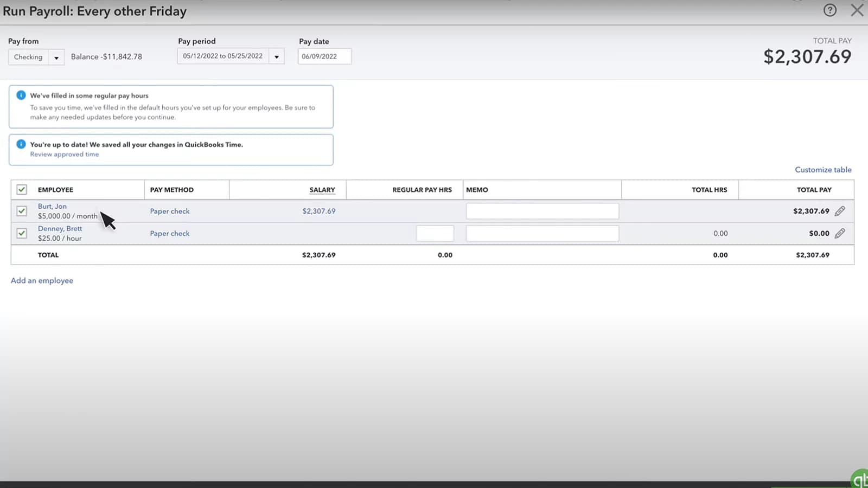This screenshot has width=868, height=488.
Task: Click Denney, Brett's $25.00 / hour rate
Action: coord(60,238)
